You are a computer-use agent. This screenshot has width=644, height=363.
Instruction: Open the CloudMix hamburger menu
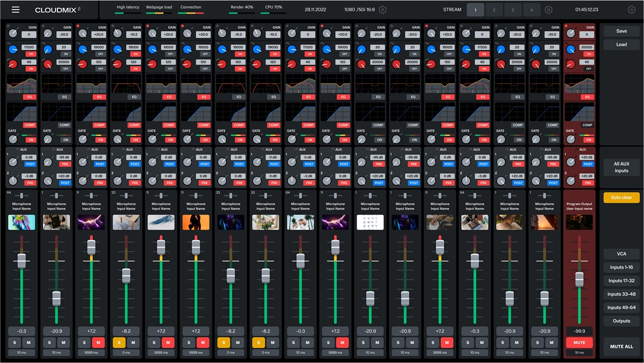[15, 9]
